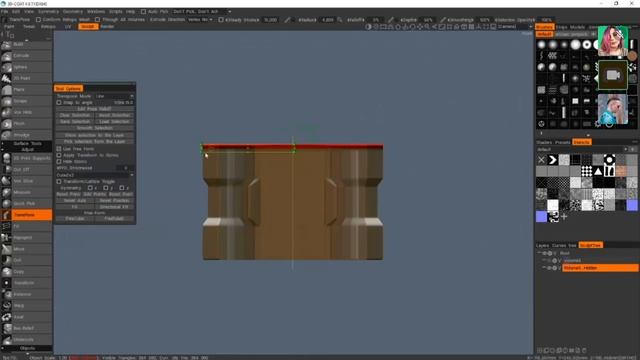The height and width of the screenshot is (360, 640).
Task: Select the Instancer tool
Action: [26, 294]
